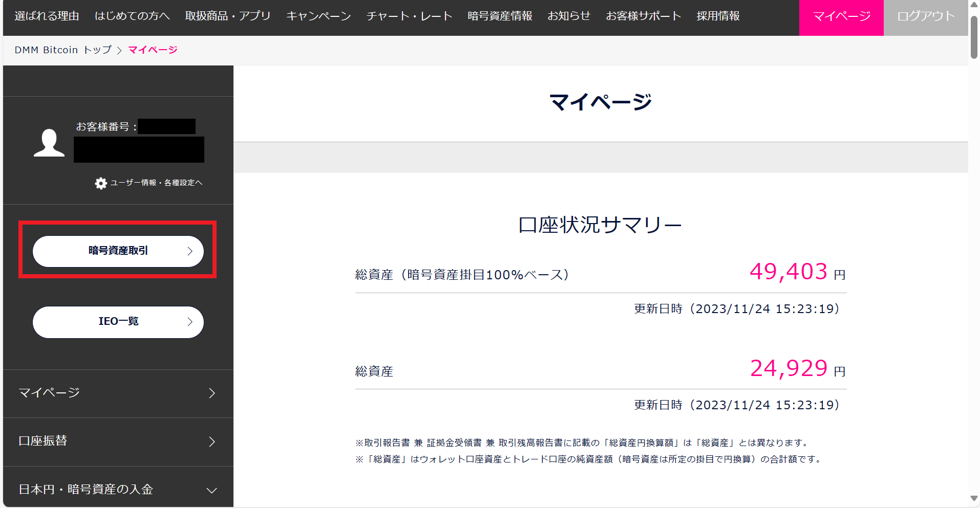The height and width of the screenshot is (508, 980).
Task: Click down chevron on 日本円・暗号資産の入金
Action: (211, 490)
